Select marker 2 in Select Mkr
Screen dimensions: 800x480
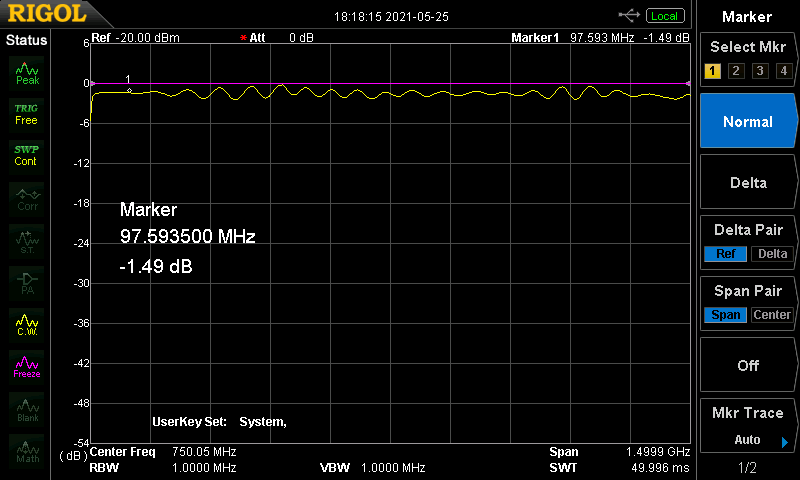[736, 70]
